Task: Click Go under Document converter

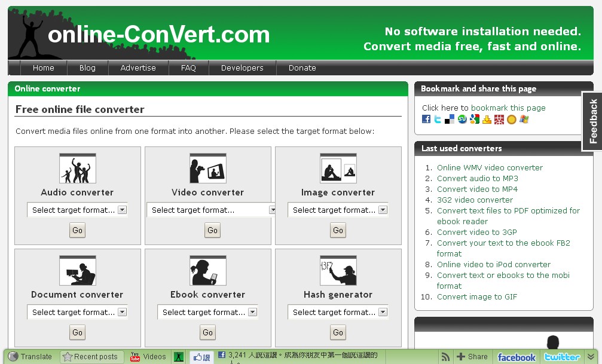Action: [x=78, y=332]
